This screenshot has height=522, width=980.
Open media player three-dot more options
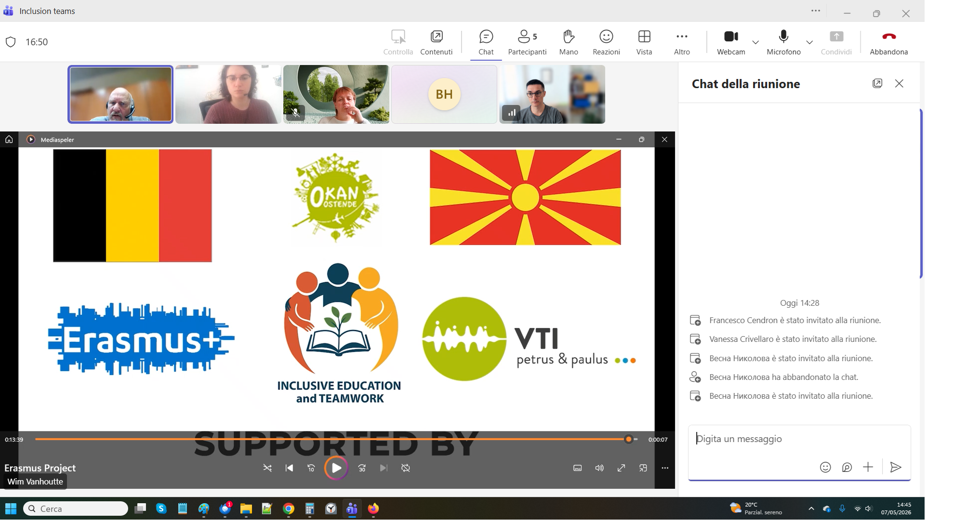point(665,468)
